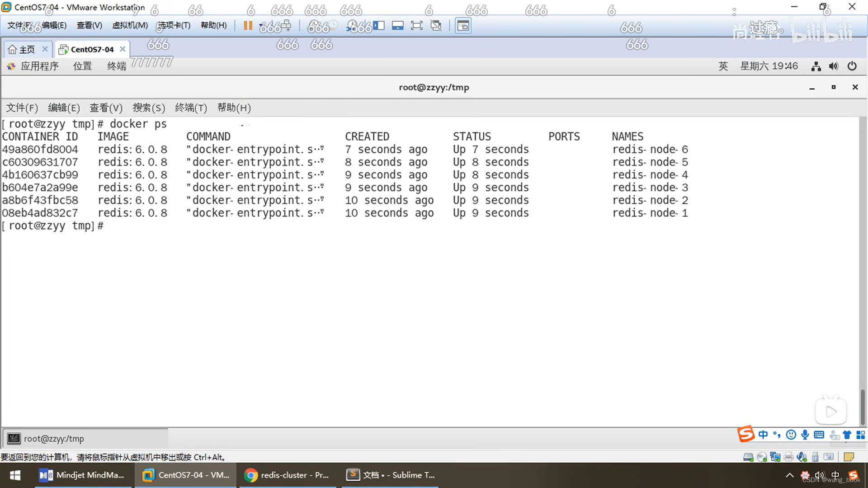The width and height of the screenshot is (868, 488).
Task: Toggle Chinese/English mode in the Sogou bar
Action: click(x=763, y=435)
